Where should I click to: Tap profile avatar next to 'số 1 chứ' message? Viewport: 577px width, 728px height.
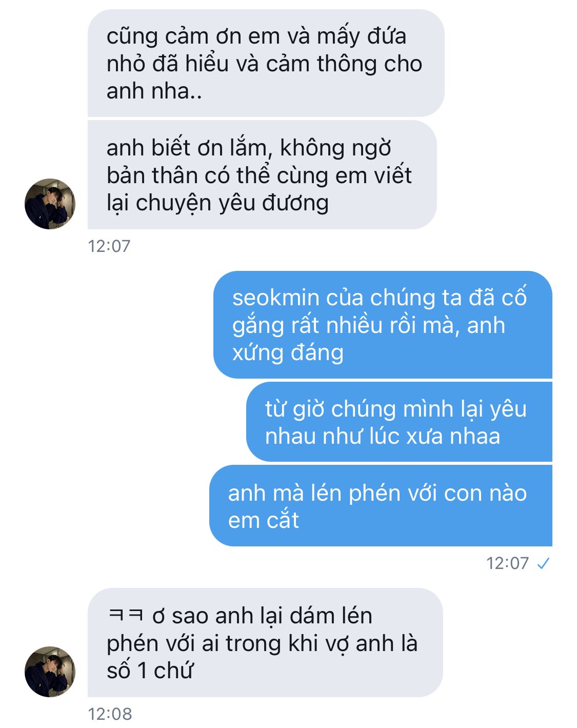50,672
